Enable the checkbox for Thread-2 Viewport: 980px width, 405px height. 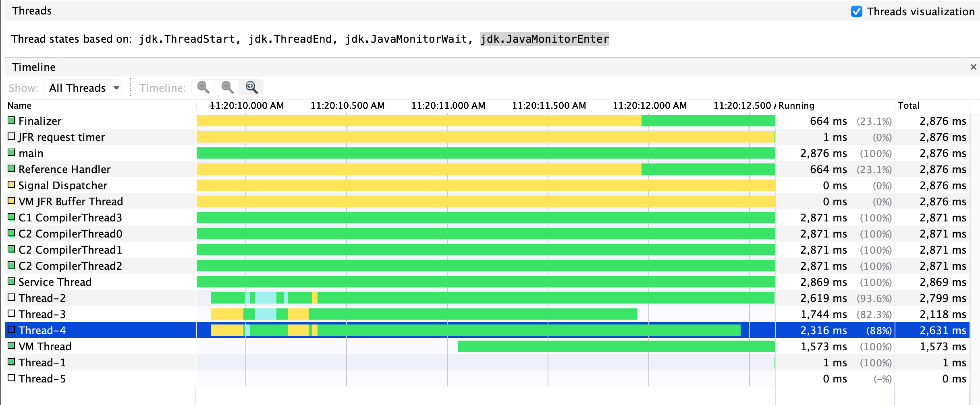(x=11, y=297)
